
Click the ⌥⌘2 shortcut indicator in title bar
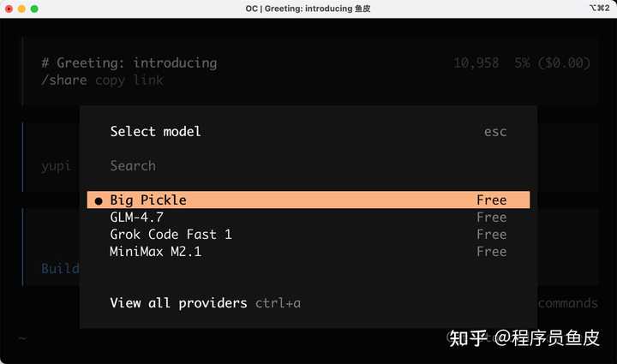[x=598, y=8]
